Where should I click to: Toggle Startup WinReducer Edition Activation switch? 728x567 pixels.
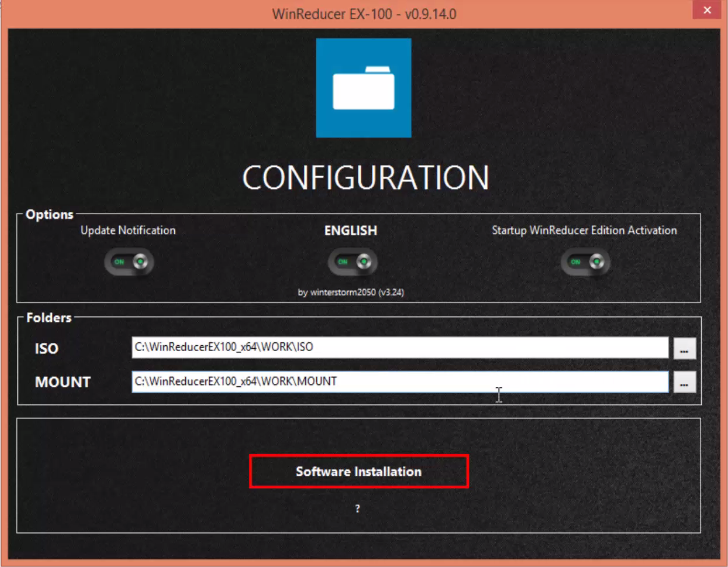pos(585,262)
